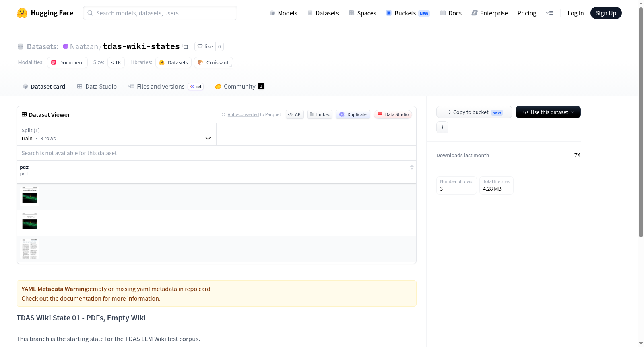Open the tdas-wiki-states dataset title link
Image resolution: width=644 pixels, height=347 pixels.
[x=141, y=46]
